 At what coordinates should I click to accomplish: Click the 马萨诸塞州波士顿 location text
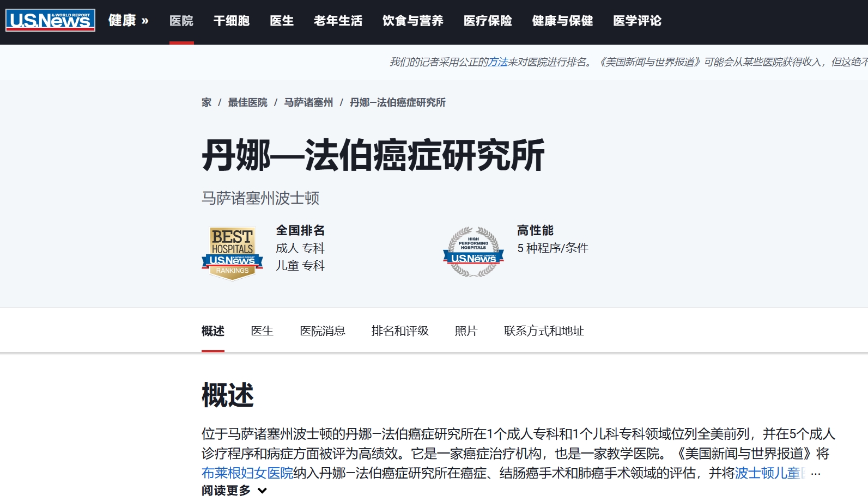[x=260, y=198]
